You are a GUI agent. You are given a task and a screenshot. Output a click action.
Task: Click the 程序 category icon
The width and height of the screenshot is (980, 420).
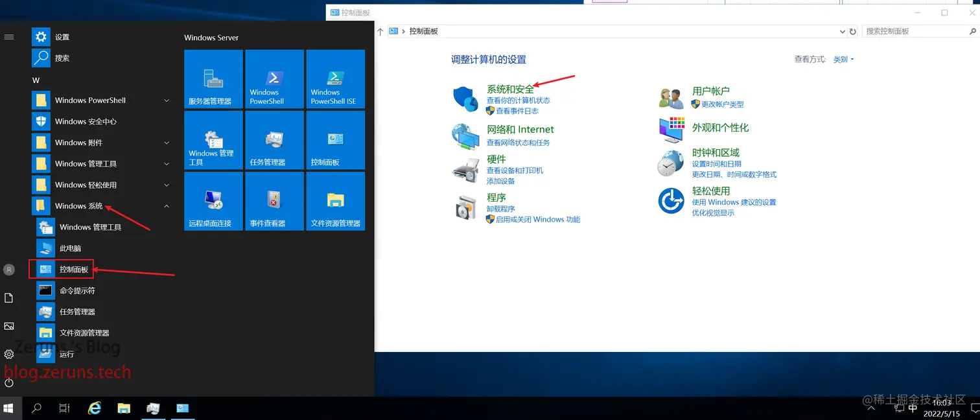[x=465, y=207]
